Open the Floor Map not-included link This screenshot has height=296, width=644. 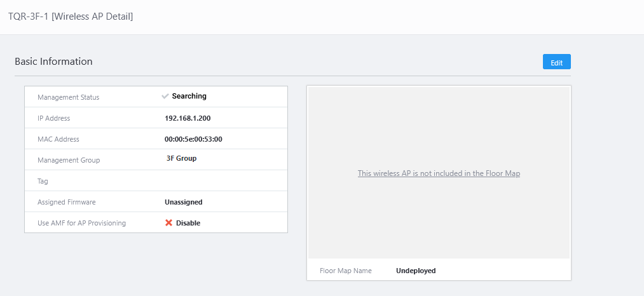coord(439,173)
